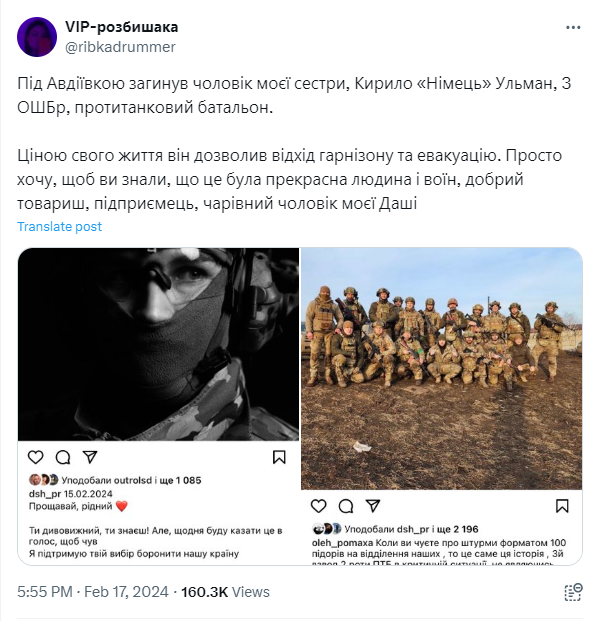Image resolution: width=598 pixels, height=621 pixels.
Task: Open the 5:55 PM Feb 17, 2024 timestamp
Action: pyautogui.click(x=93, y=592)
